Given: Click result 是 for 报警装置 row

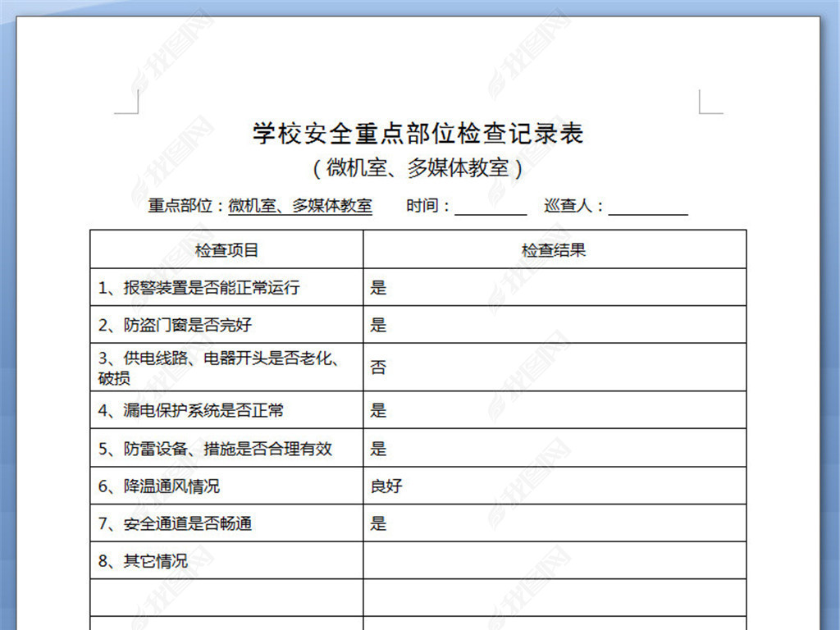Looking at the screenshot, I should pos(378,288).
